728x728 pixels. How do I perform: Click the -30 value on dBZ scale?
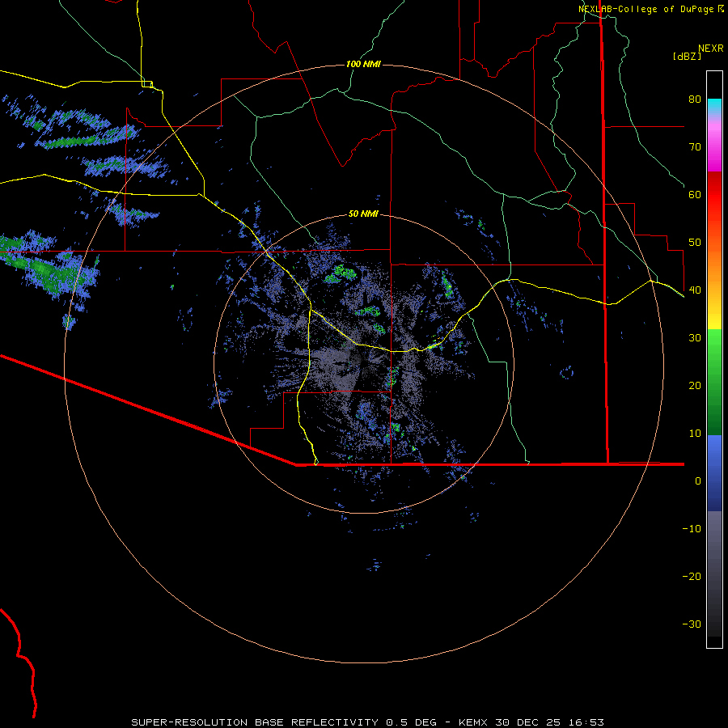(692, 624)
